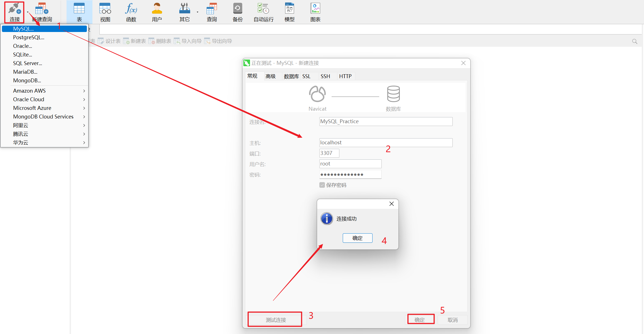
Task: Open the 查询 (Query) toolbar icon
Action: 212,12
